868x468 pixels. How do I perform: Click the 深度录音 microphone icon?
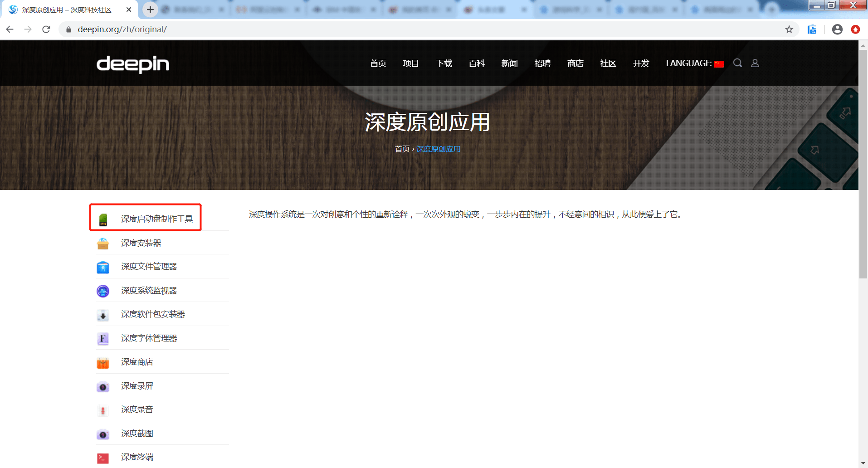click(x=103, y=410)
